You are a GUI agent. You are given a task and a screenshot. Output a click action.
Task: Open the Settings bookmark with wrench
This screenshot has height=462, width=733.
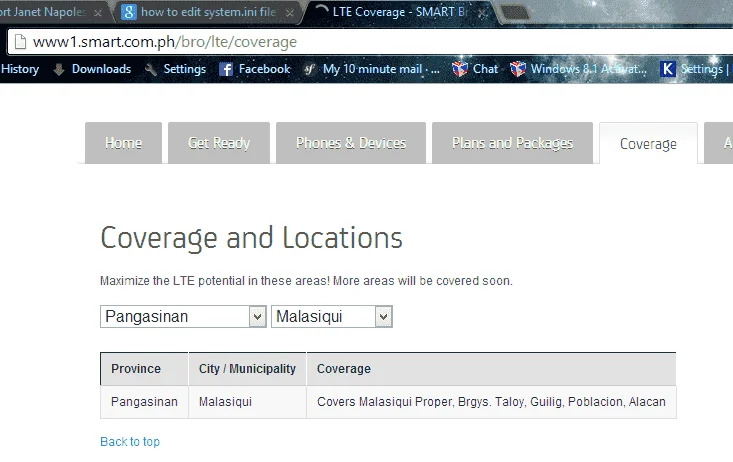pyautogui.click(x=175, y=69)
